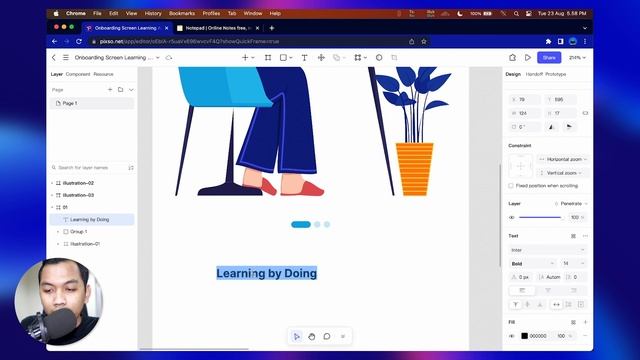
Task: Align text right
Action: [x=573, y=290]
